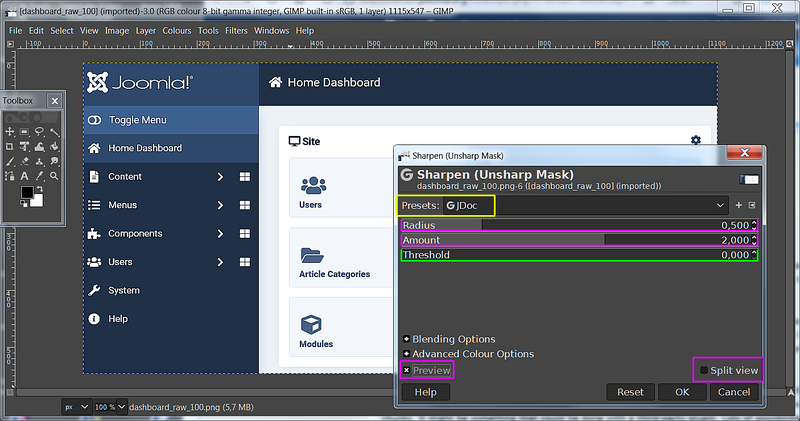Click the Threshold slider
This screenshot has height=421, width=800.
click(580, 255)
